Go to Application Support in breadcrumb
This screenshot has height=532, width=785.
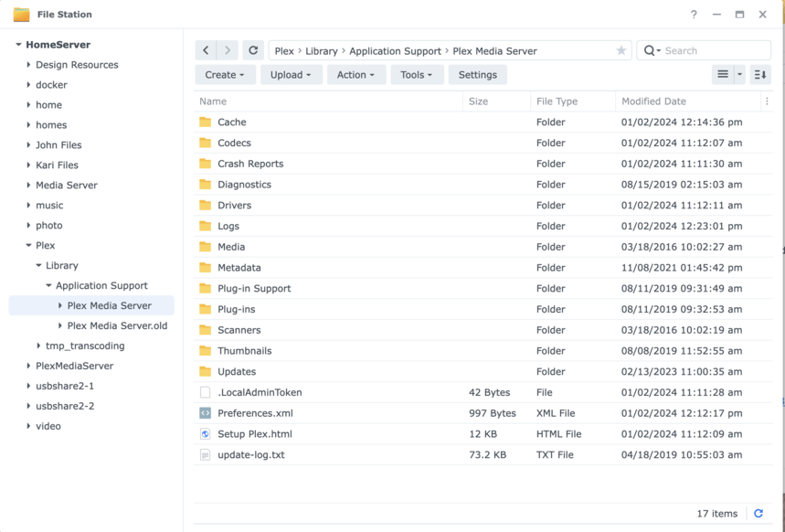pyautogui.click(x=395, y=51)
